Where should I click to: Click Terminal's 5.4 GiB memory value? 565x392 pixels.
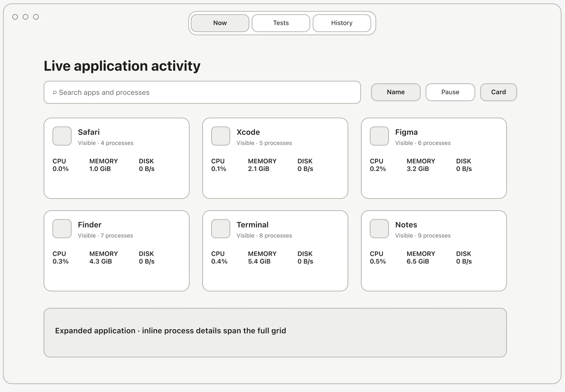pos(259,261)
